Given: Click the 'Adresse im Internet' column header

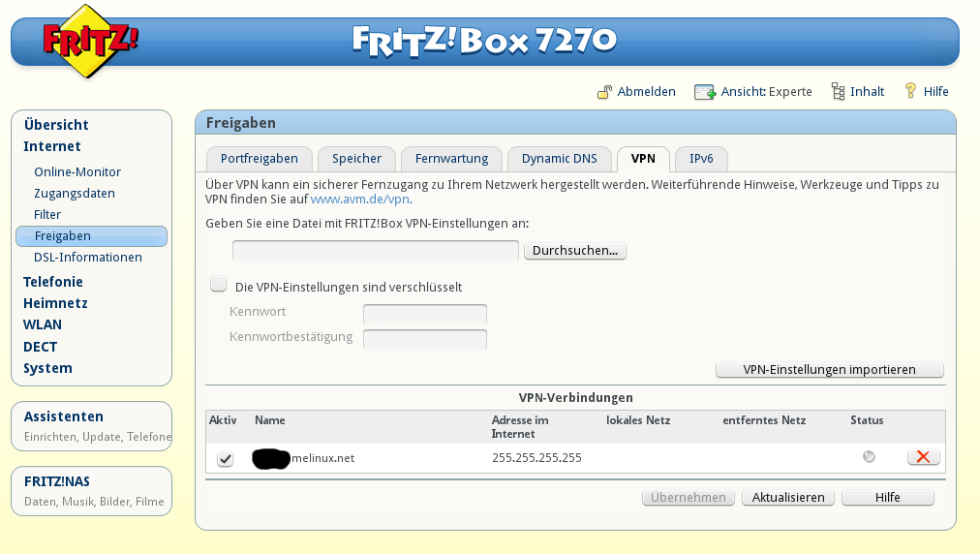Looking at the screenshot, I should pyautogui.click(x=520, y=427).
